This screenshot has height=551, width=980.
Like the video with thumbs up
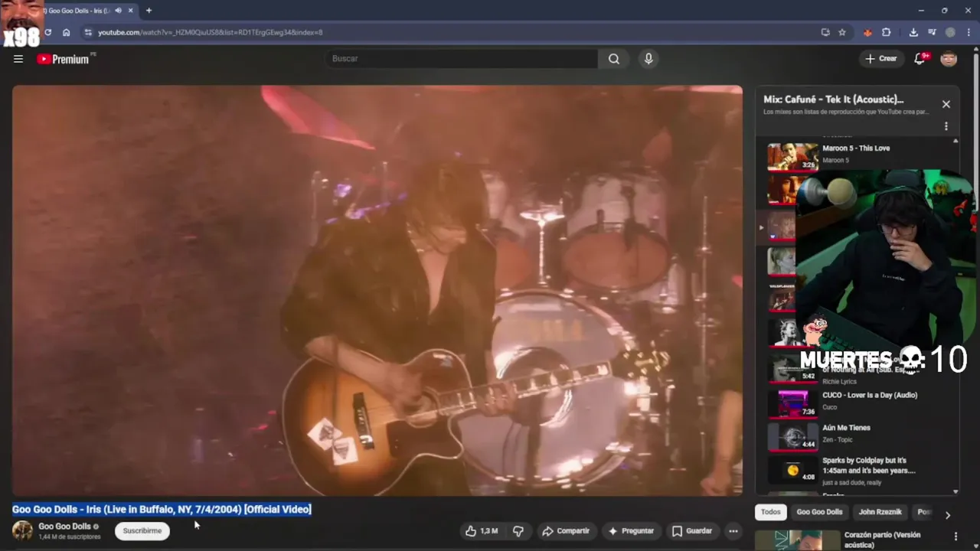coord(482,531)
